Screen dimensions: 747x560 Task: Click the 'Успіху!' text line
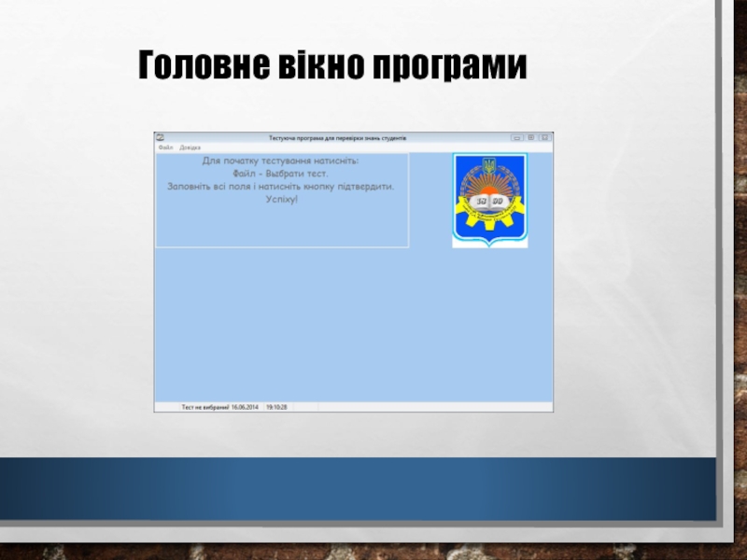click(x=280, y=199)
